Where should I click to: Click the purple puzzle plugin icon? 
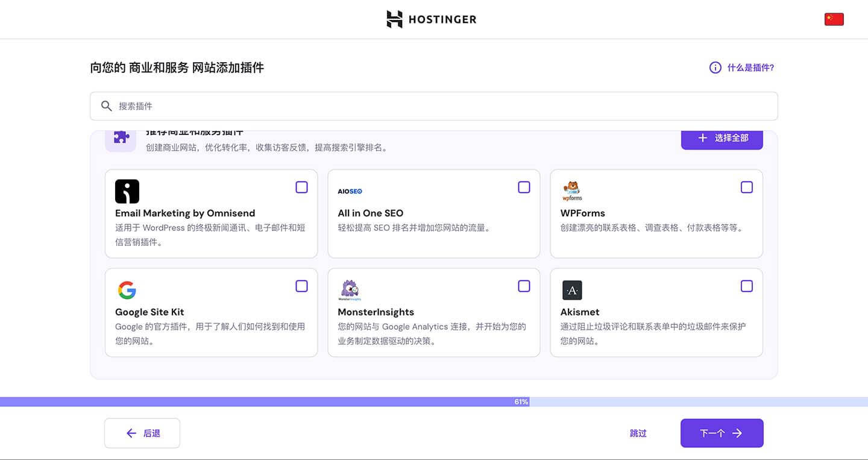pyautogui.click(x=121, y=137)
